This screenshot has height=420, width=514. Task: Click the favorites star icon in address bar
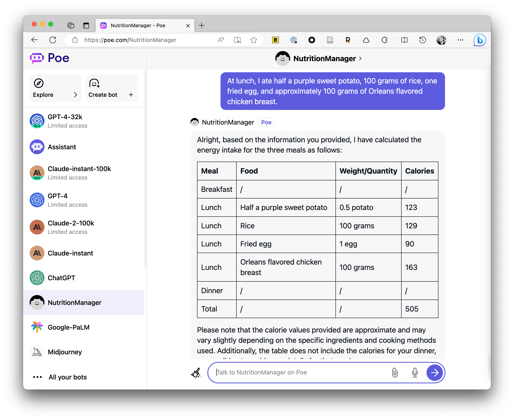(254, 40)
